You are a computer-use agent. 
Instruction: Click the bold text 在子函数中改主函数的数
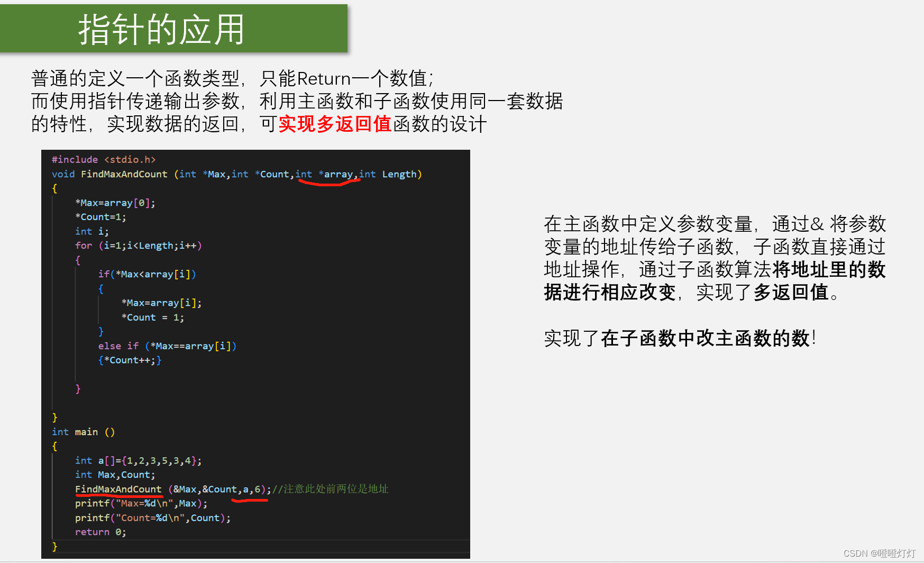(706, 339)
